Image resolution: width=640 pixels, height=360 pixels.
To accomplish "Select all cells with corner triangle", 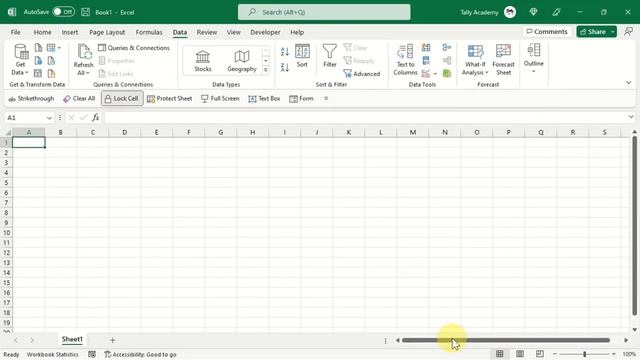I will click(x=7, y=132).
